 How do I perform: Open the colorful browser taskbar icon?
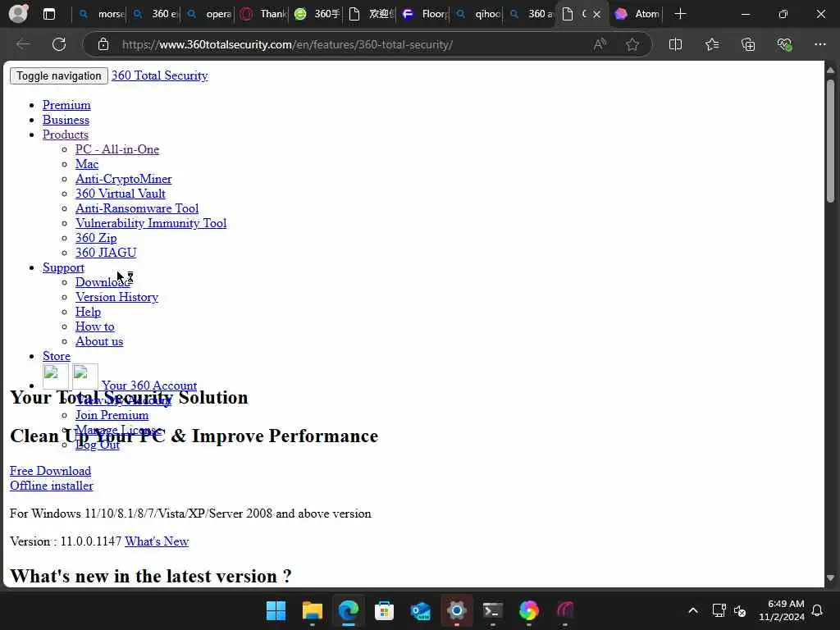pos(529,610)
